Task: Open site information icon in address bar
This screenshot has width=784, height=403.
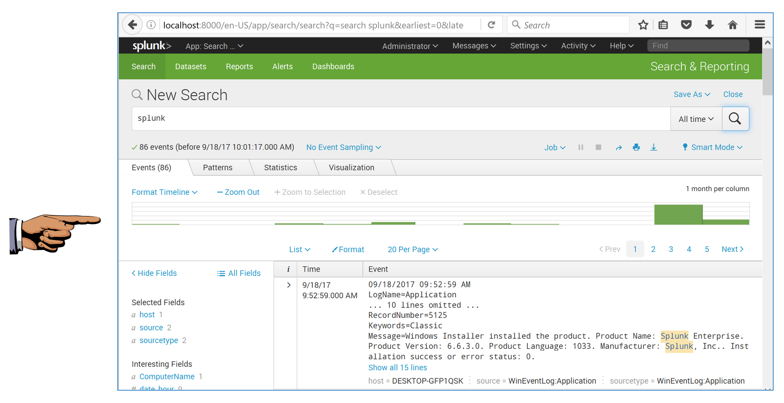Action: [x=150, y=24]
